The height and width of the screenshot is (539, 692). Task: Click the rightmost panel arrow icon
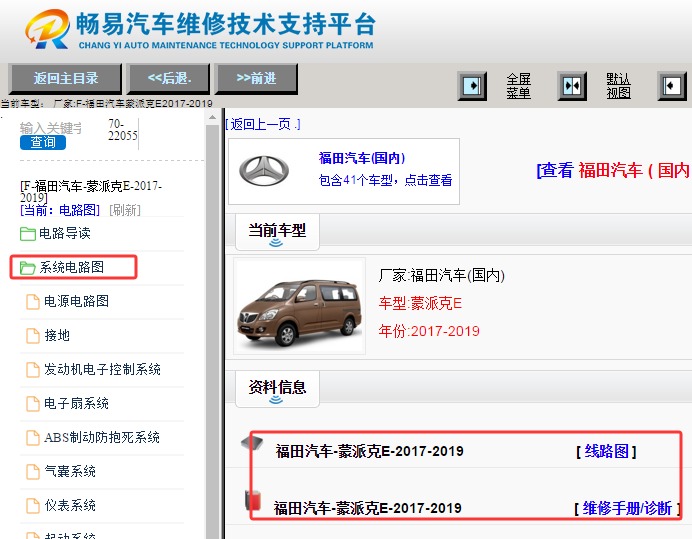pos(672,86)
